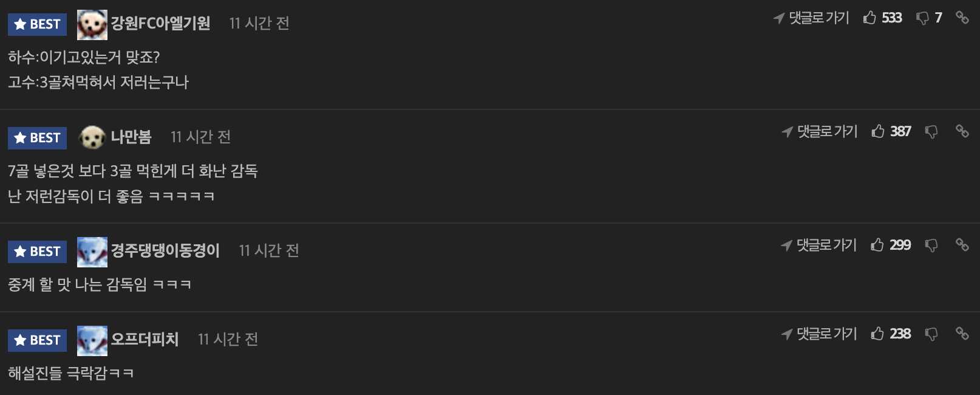Open 오프더피치 username profile
The width and height of the screenshot is (980, 395).
tap(145, 340)
